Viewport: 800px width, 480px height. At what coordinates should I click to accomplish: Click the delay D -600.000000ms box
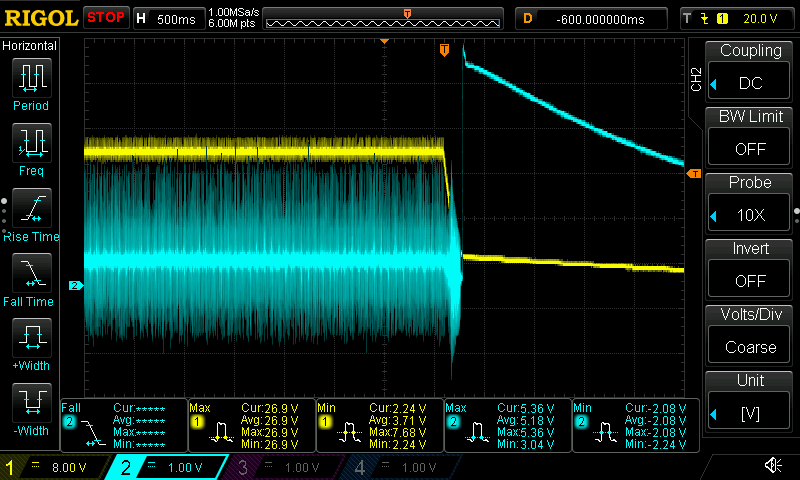591,19
